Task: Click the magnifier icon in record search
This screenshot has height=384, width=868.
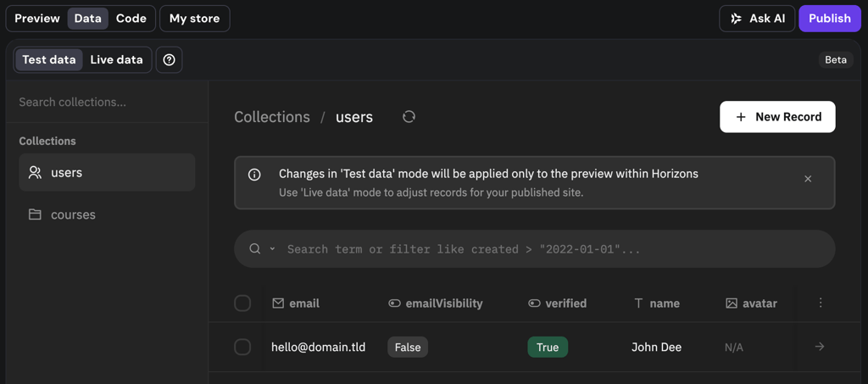Action: click(x=254, y=248)
